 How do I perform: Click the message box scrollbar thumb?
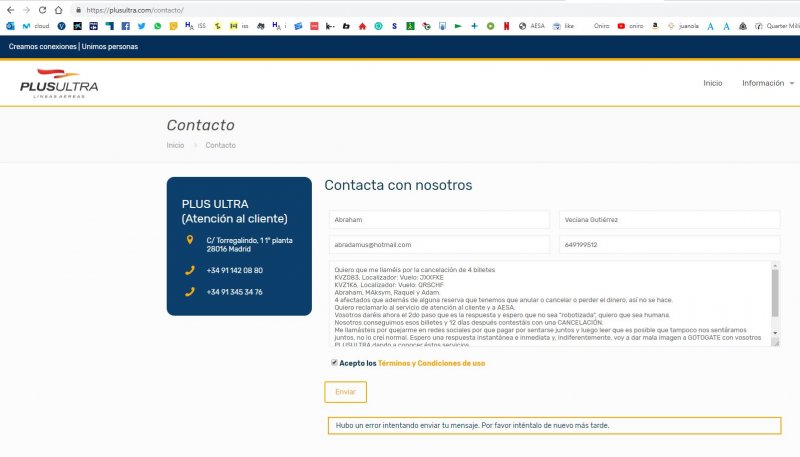776,293
